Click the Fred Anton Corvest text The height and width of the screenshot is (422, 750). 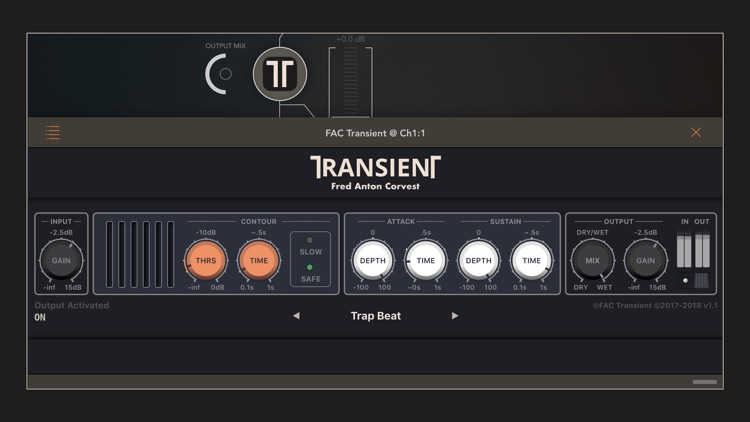[x=375, y=186]
